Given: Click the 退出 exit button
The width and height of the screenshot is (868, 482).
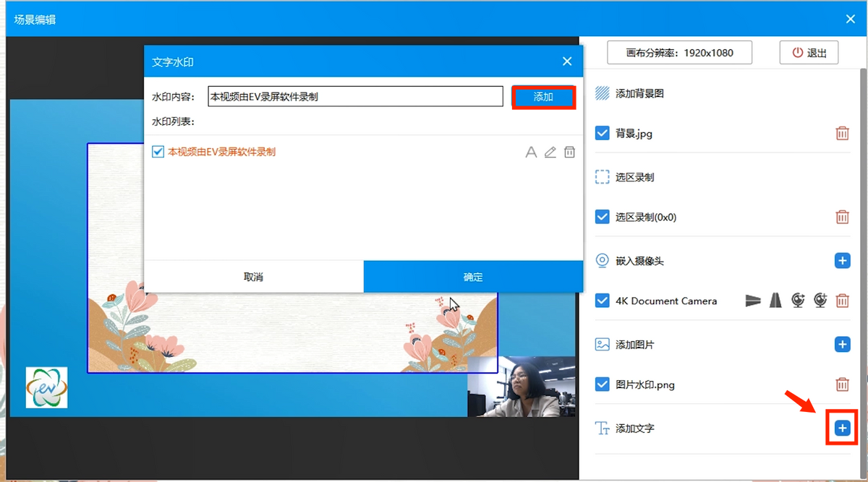Looking at the screenshot, I should 809,53.
